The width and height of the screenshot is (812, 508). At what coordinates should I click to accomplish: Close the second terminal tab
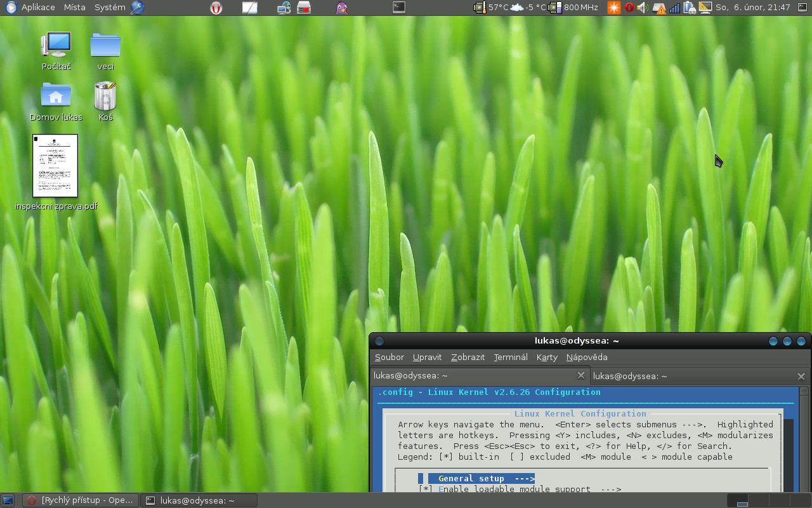(801, 376)
